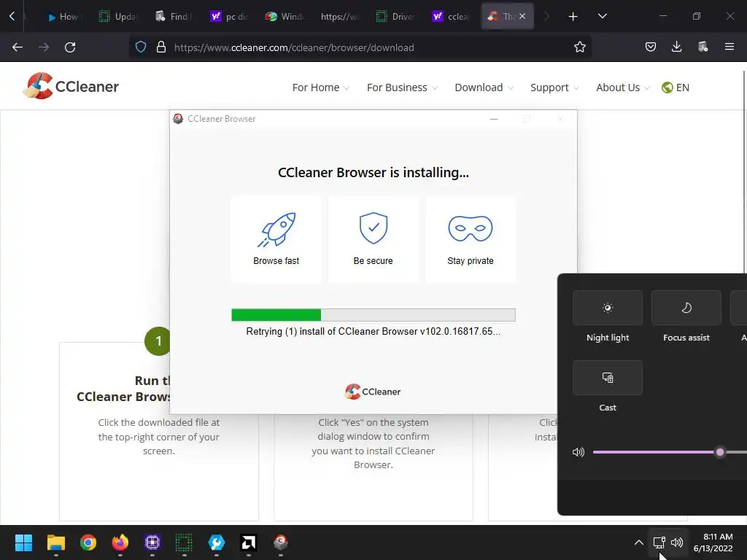Bookmark this page with the star icon

tap(579, 47)
